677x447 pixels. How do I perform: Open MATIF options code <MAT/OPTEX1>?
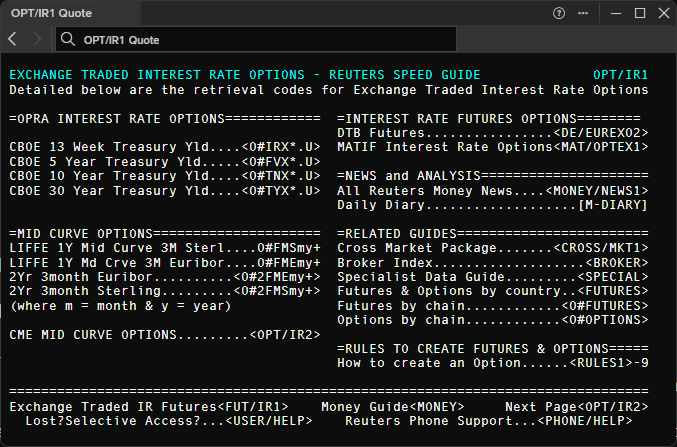(601, 147)
